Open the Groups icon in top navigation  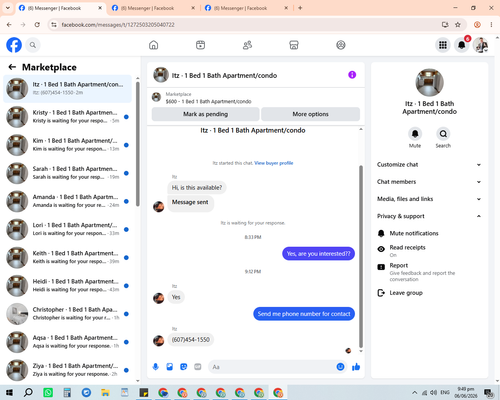pyautogui.click(x=341, y=45)
